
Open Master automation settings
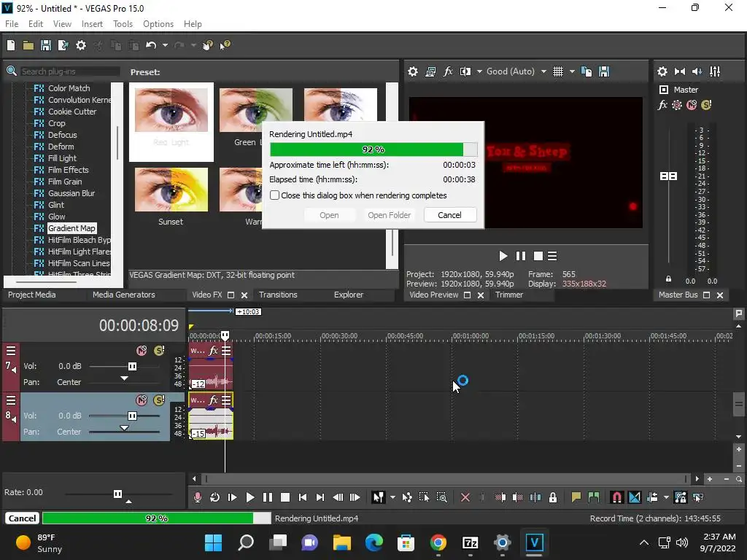(x=677, y=105)
